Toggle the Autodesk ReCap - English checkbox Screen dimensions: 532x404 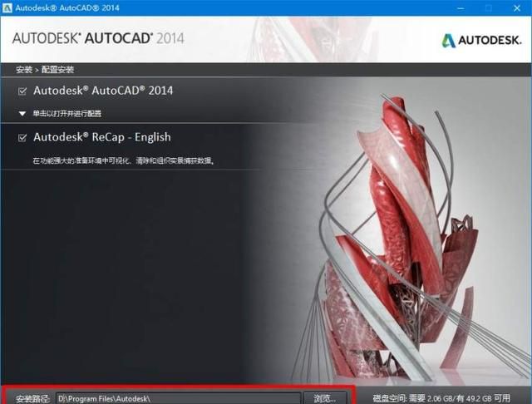click(x=22, y=138)
